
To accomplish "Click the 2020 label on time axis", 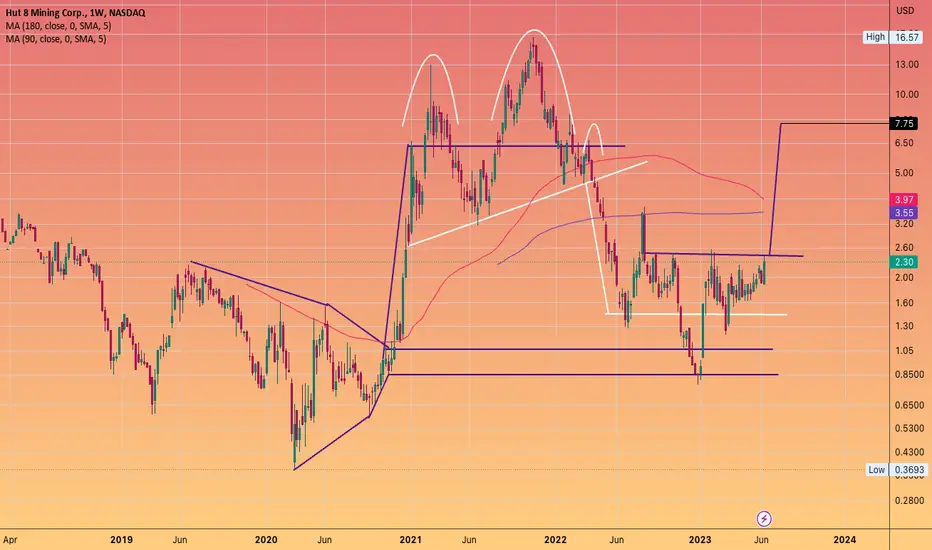I will pyautogui.click(x=266, y=540).
